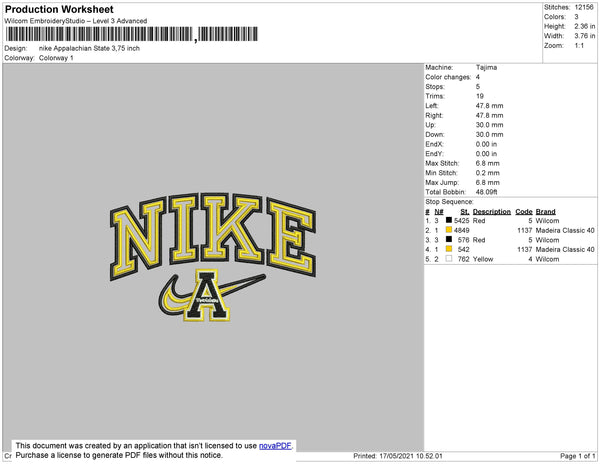Click the 'Max Jump:' label
The image size is (600, 464).
[x=442, y=182]
